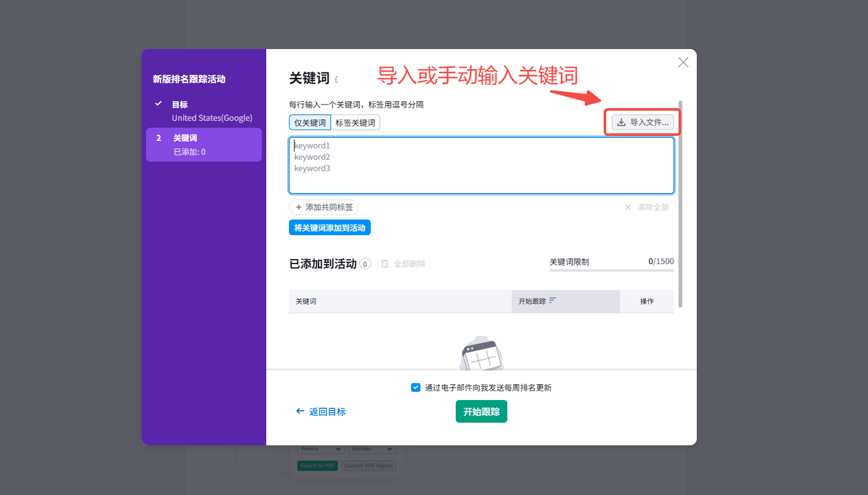
Task: Click the 将关键词添加到活动 button
Action: (x=329, y=227)
